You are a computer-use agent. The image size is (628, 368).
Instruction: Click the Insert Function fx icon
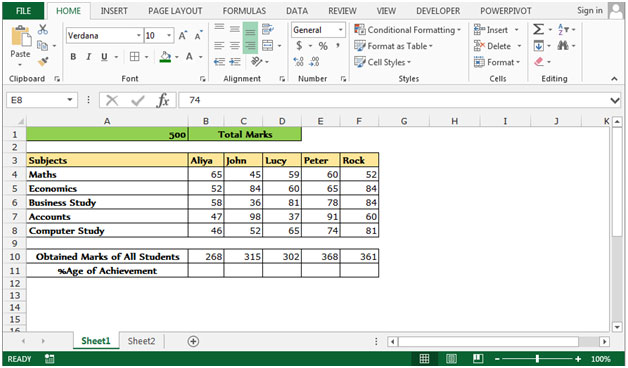point(163,100)
